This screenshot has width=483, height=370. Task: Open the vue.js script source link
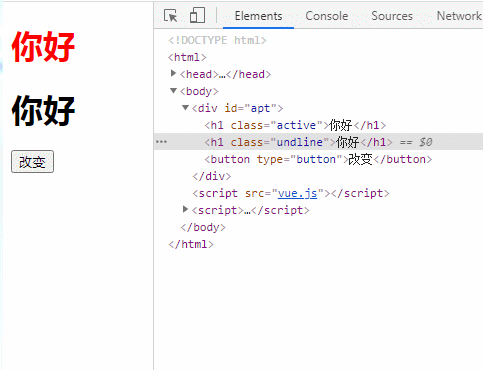pyautogui.click(x=297, y=193)
